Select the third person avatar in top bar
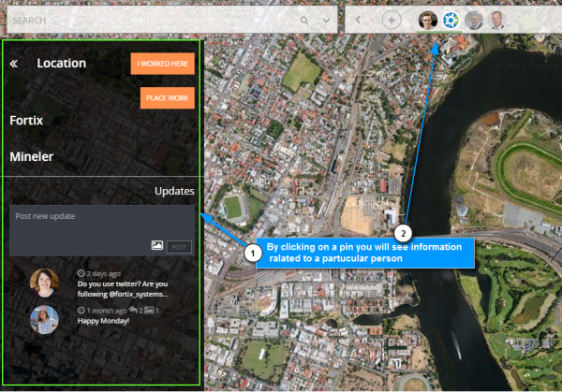 tap(474, 20)
